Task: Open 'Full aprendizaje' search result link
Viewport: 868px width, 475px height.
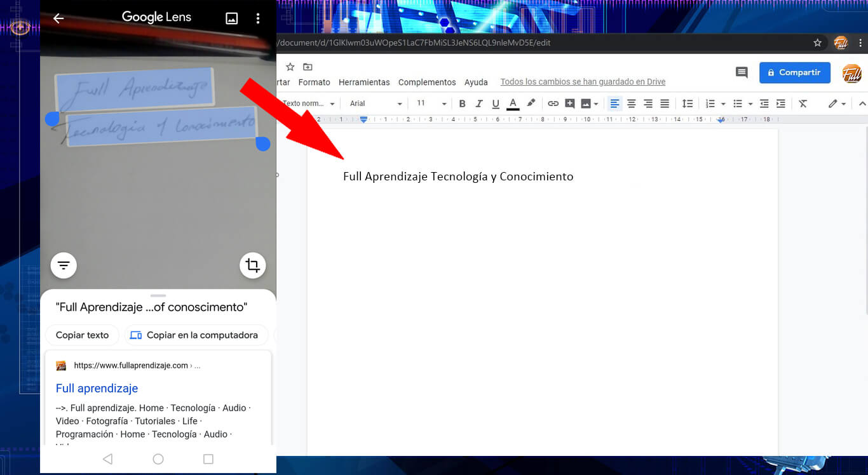Action: point(97,389)
